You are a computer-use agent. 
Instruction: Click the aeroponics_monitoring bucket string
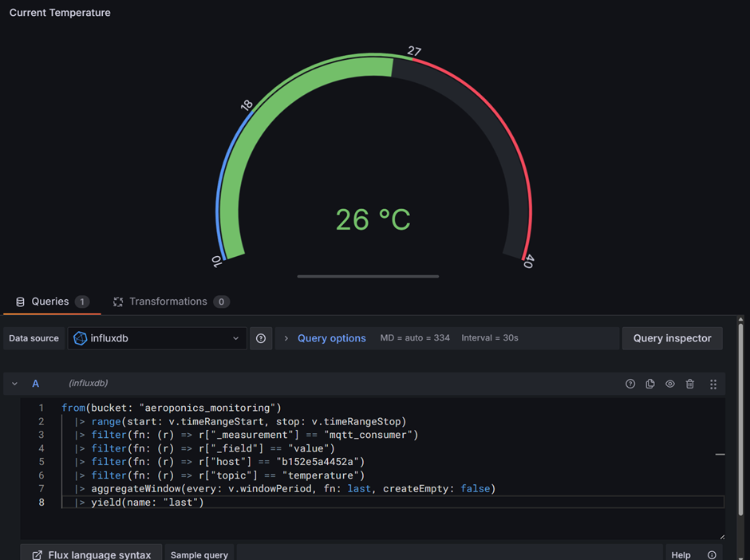tap(207, 408)
